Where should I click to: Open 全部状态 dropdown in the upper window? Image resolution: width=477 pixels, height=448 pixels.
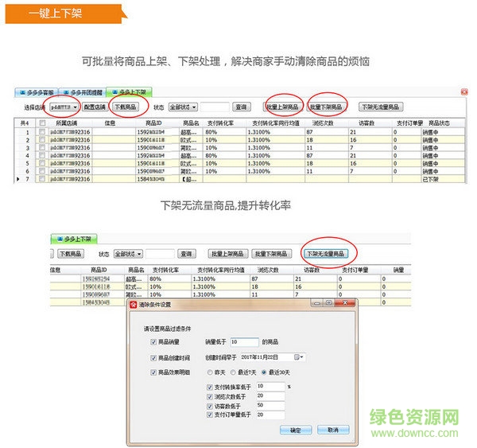pyautogui.click(x=183, y=107)
